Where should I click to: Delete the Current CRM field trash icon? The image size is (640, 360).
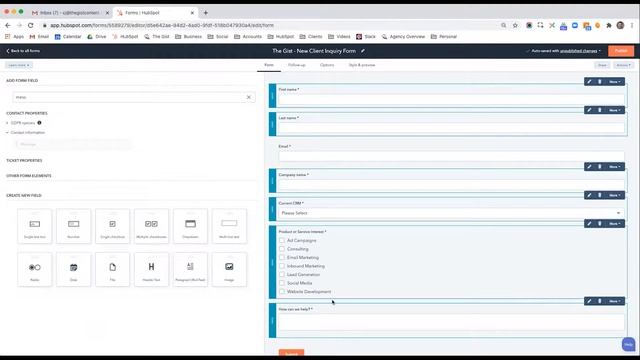600,195
